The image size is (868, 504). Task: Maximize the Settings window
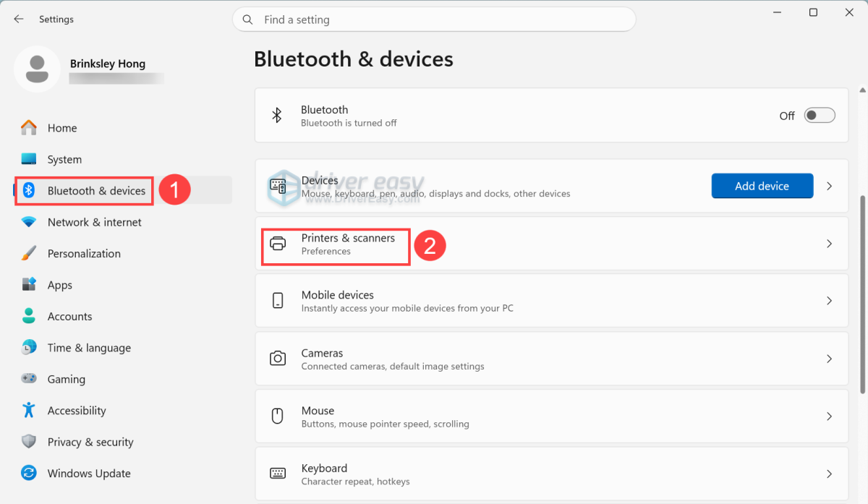point(813,12)
